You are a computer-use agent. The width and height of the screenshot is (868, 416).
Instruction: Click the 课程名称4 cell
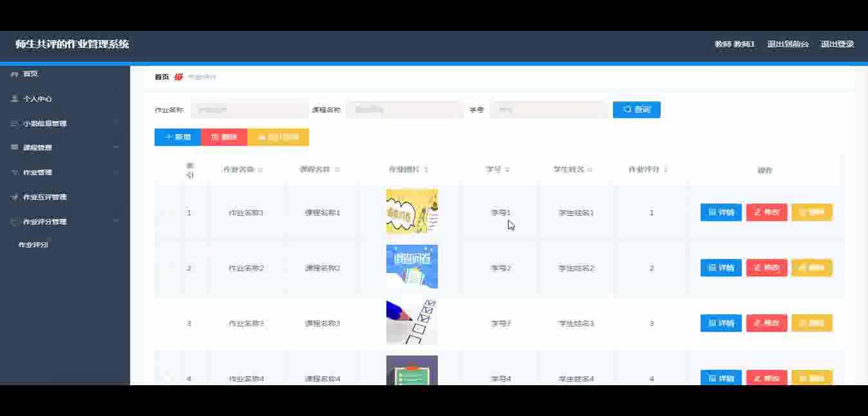323,379
